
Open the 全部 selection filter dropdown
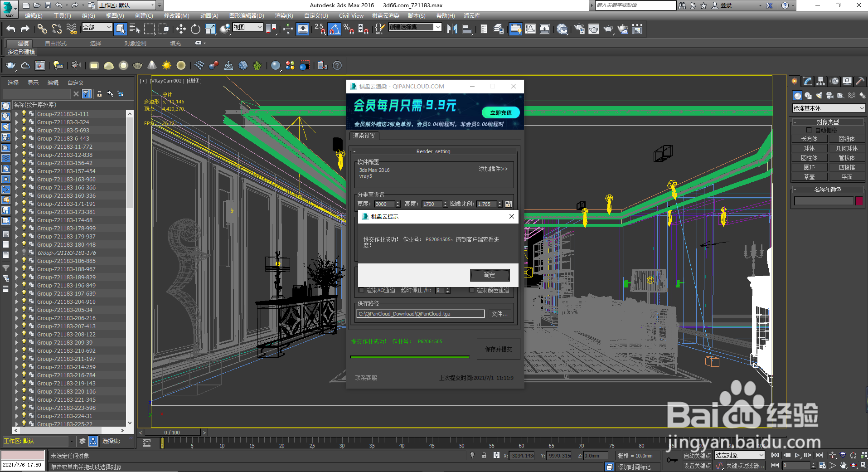click(97, 27)
